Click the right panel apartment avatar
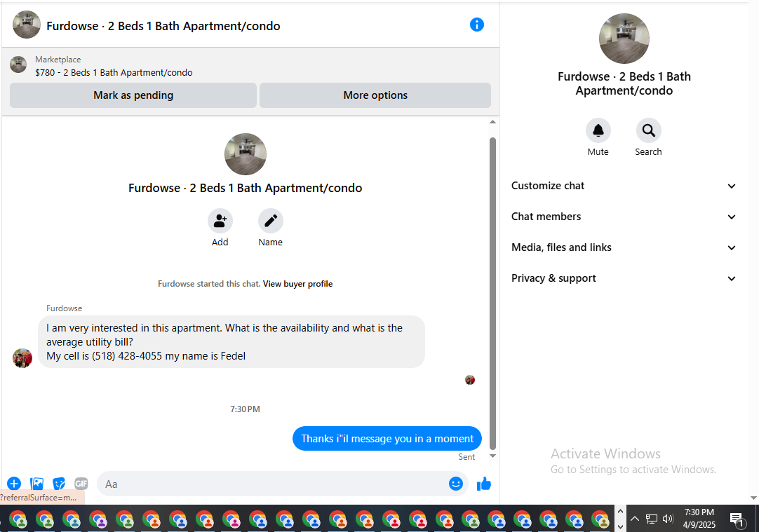 click(x=624, y=39)
